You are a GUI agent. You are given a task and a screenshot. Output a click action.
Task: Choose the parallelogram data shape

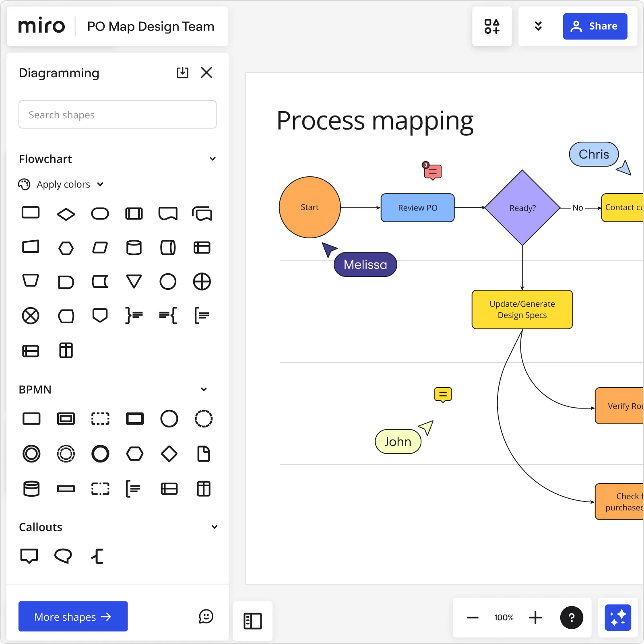pyautogui.click(x=100, y=248)
